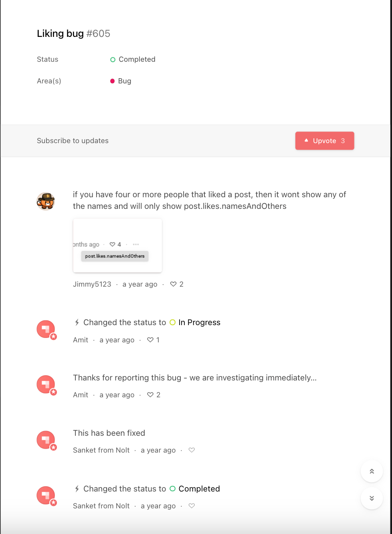Open Jimmy5123's profile name

coord(92,284)
